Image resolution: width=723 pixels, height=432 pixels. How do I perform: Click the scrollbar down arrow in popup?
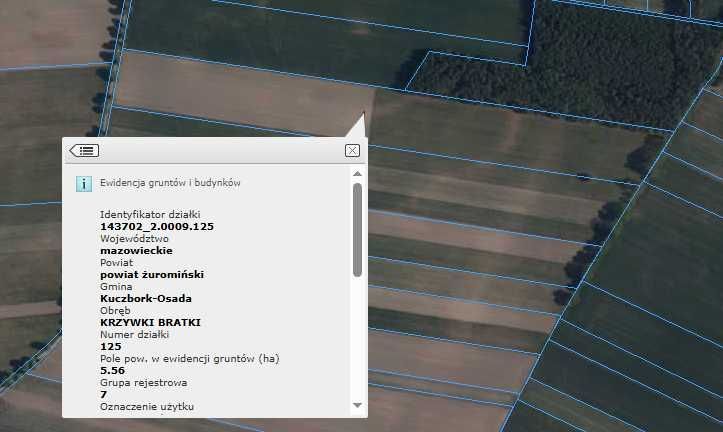[x=357, y=405]
